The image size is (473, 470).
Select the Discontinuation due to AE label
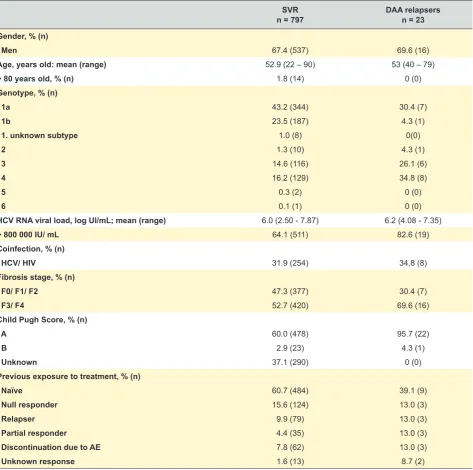tap(51, 447)
